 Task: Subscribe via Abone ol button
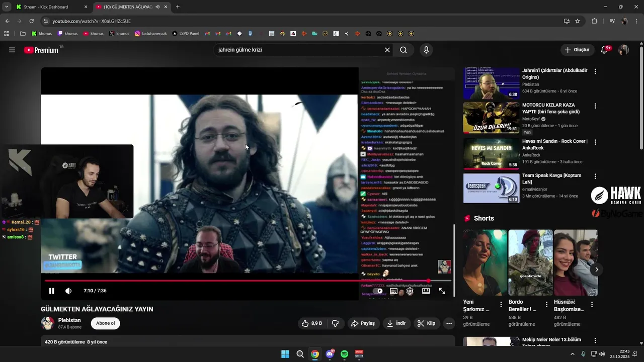click(x=106, y=323)
